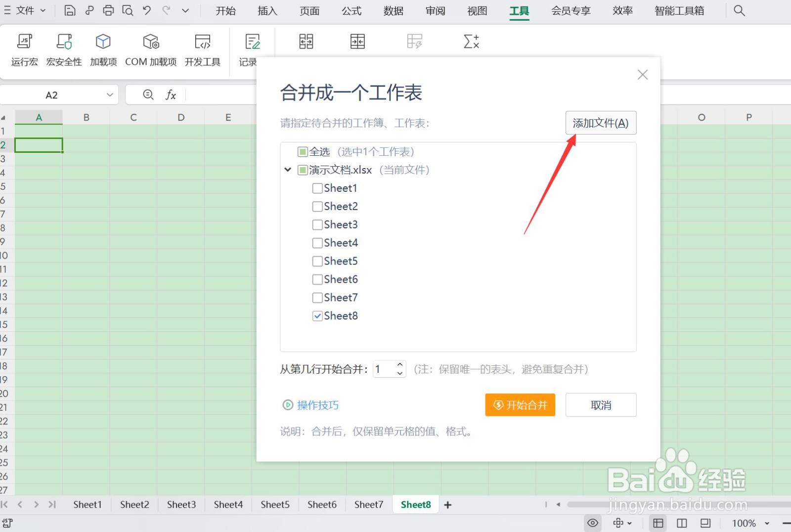
Task: Select page layout view icon in status bar
Action: pos(705,523)
